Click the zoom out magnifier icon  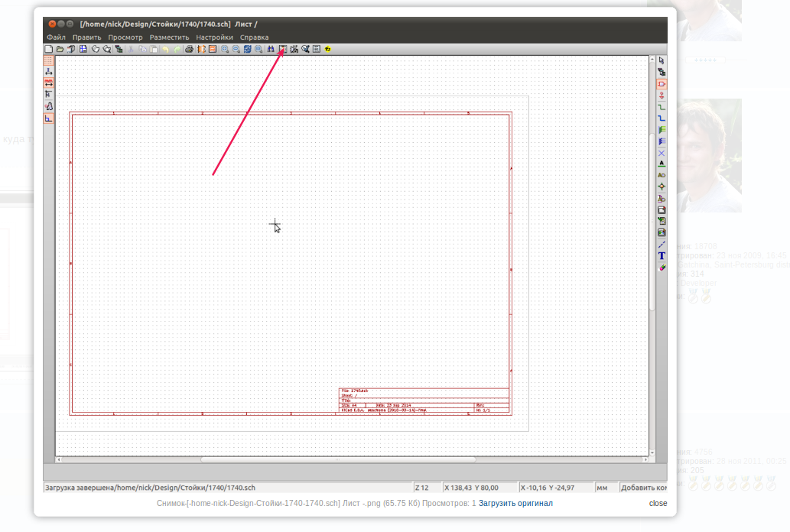pyautogui.click(x=236, y=49)
